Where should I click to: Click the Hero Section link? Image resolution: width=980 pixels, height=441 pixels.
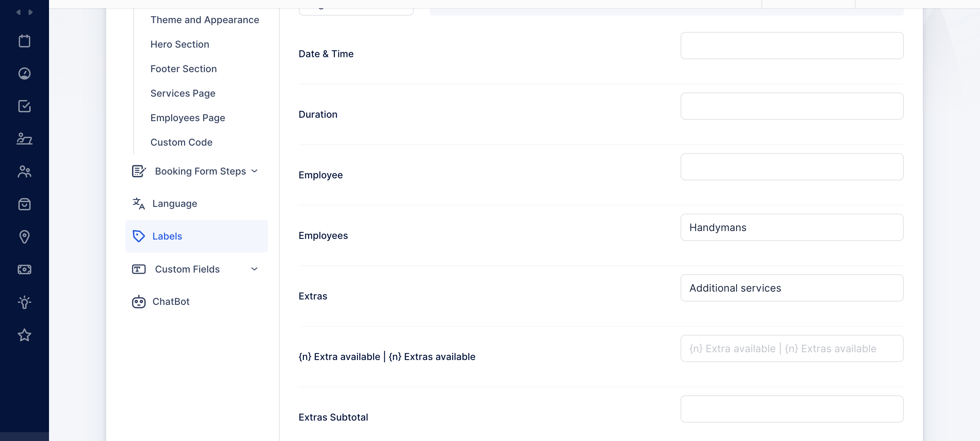pos(179,44)
